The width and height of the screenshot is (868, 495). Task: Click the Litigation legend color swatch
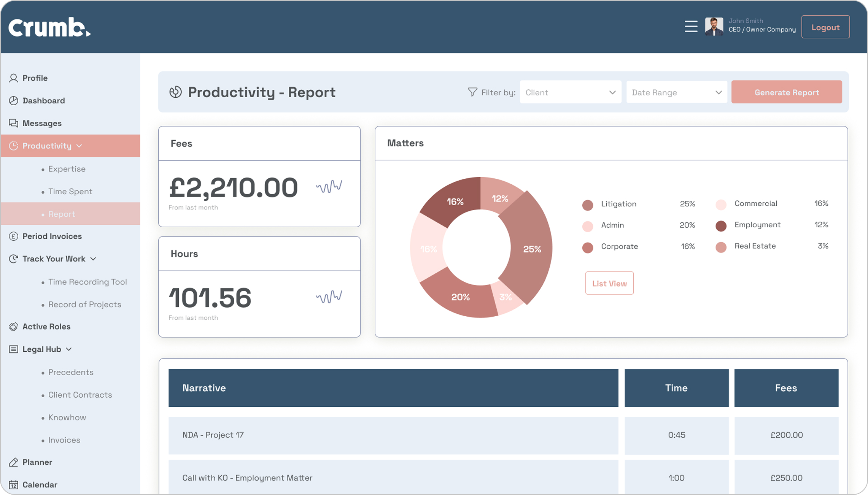587,205
